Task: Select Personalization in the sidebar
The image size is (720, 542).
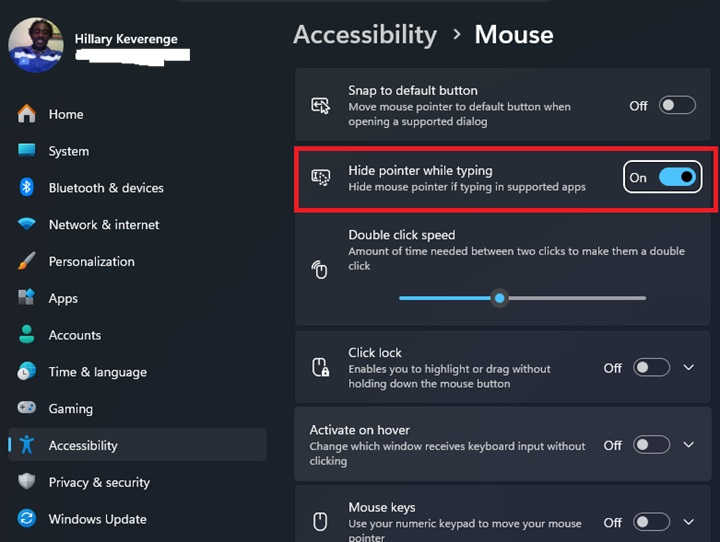Action: point(137,261)
